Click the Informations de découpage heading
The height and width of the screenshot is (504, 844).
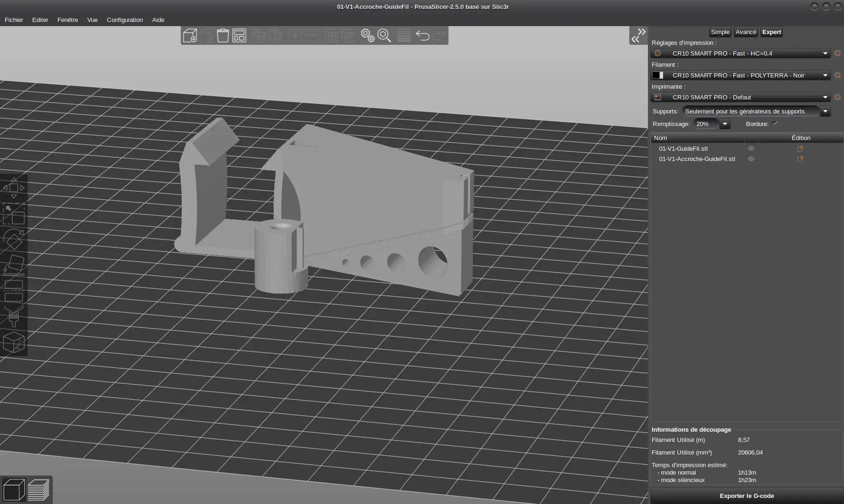691,430
